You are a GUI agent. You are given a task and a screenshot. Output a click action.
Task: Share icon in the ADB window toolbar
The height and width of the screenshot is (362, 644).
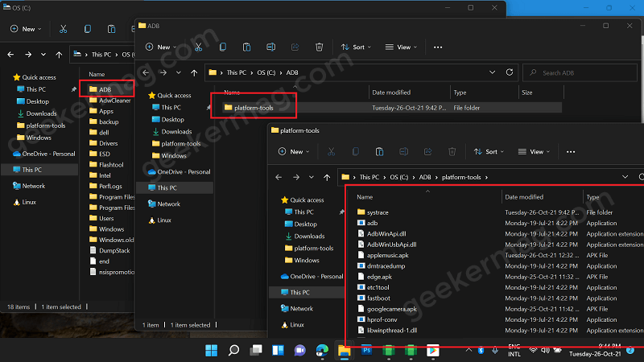[x=295, y=47]
